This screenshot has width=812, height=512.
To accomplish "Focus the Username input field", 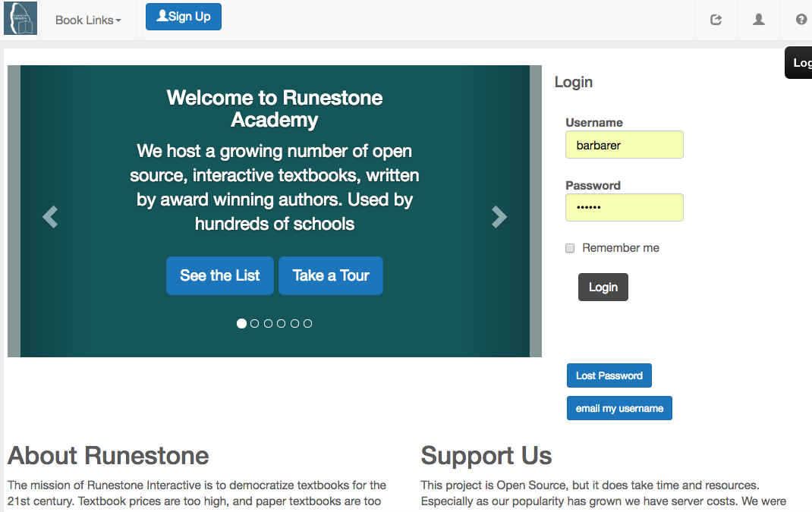I will click(x=625, y=144).
